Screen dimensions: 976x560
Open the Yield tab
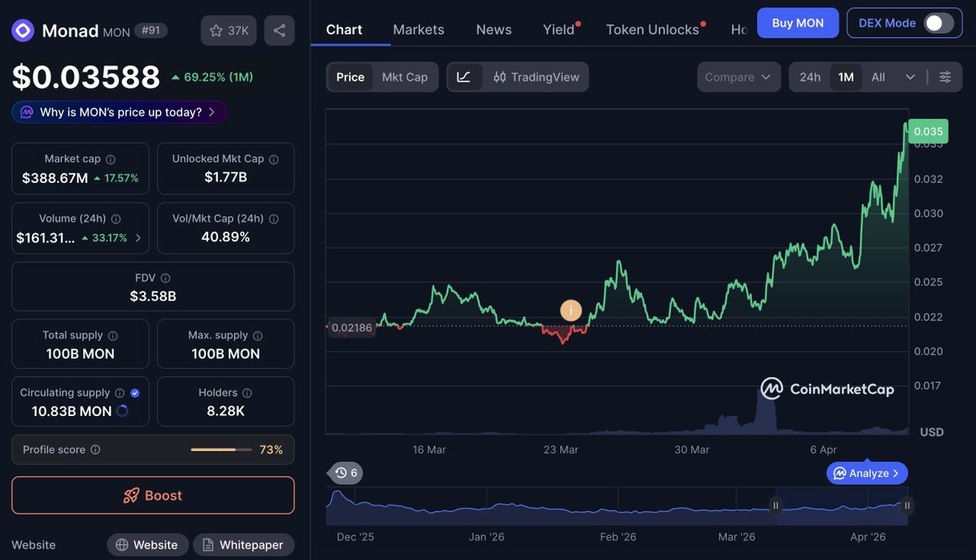(560, 29)
